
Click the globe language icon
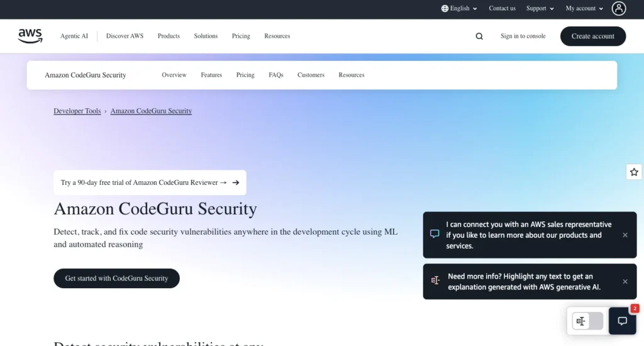coord(445,8)
